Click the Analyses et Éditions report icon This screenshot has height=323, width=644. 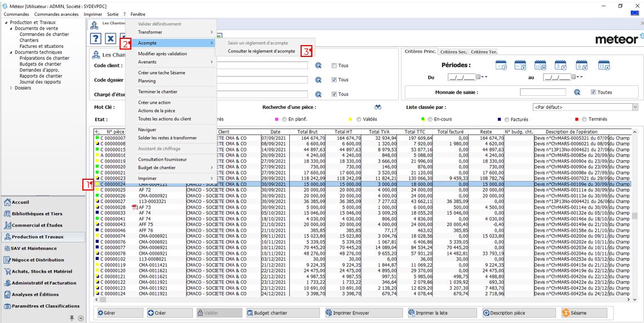tap(7, 294)
